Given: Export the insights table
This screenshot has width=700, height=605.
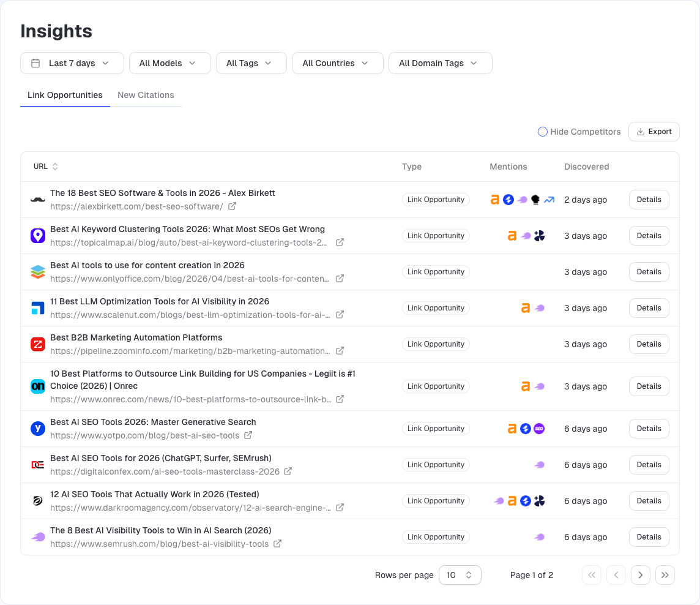Looking at the screenshot, I should click(x=653, y=132).
